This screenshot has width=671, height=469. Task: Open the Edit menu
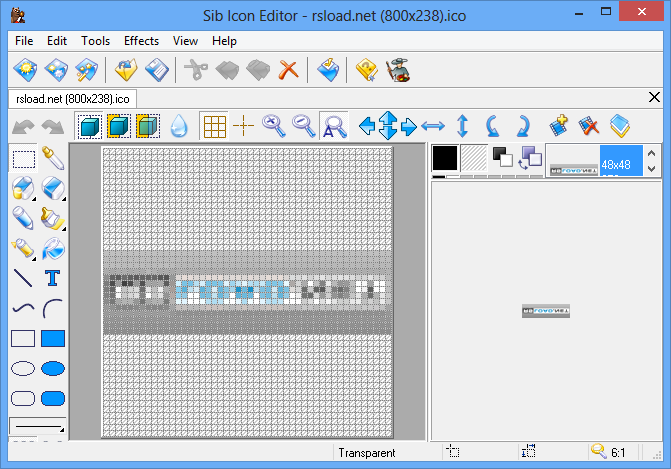tap(57, 41)
